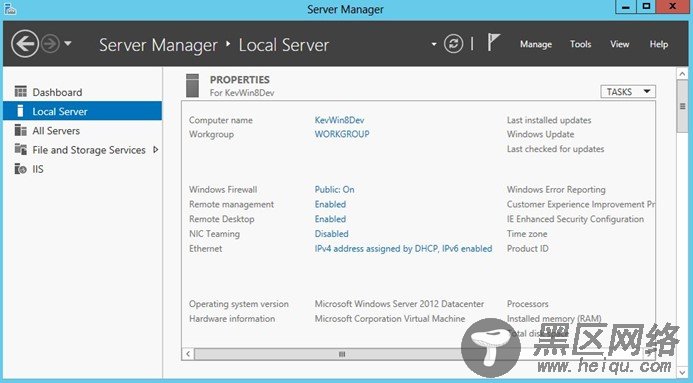Click the Time zone label
Screen dimensions: 693x383
(x=527, y=234)
